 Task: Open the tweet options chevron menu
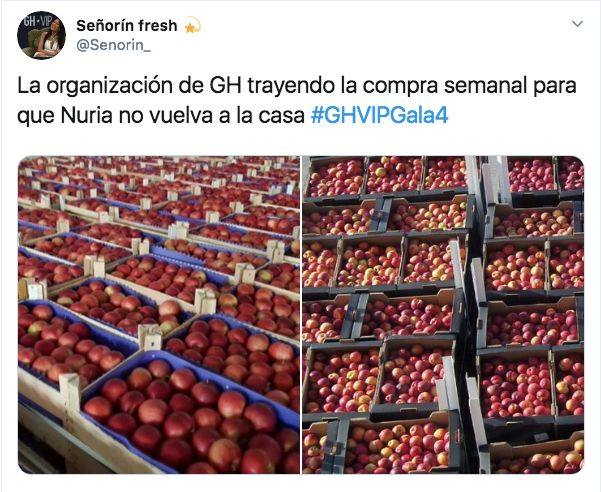coord(577,24)
